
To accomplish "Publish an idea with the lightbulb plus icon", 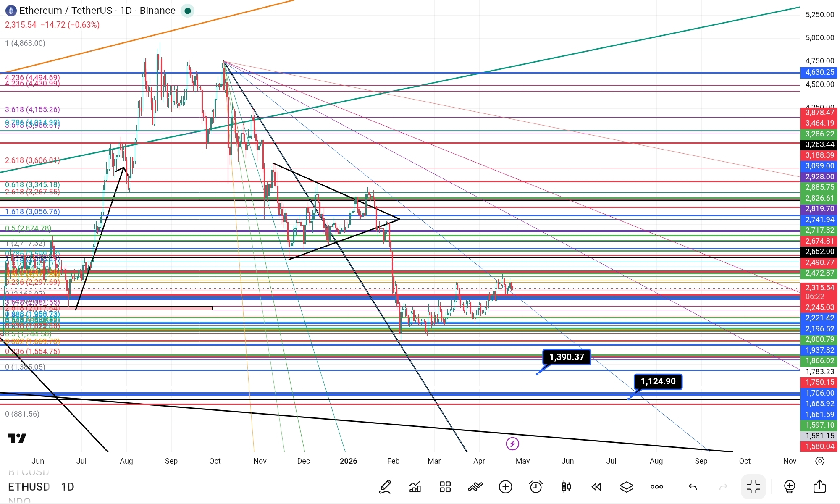I will tap(790, 487).
